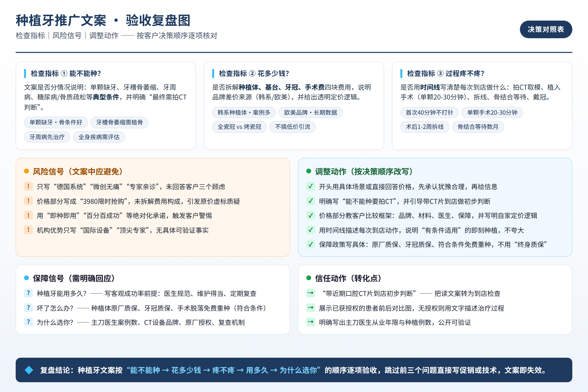Click warning icon beside “3980限时抢购” item
The width and height of the screenshot is (588, 392).
pyautogui.click(x=28, y=201)
